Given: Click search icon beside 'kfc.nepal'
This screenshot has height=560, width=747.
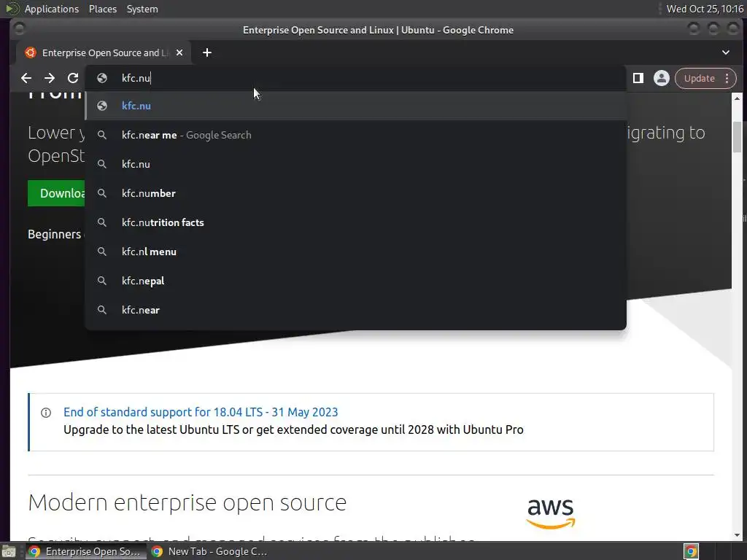Looking at the screenshot, I should (x=102, y=281).
